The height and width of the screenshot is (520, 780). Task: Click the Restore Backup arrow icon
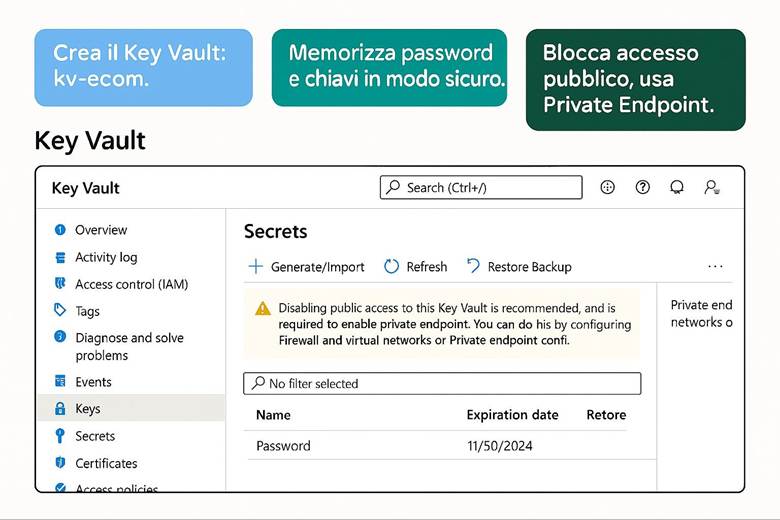click(473, 266)
